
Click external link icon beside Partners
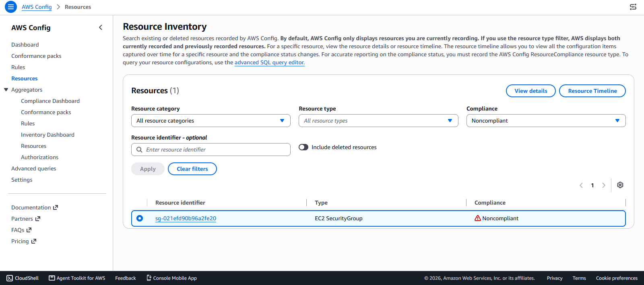click(38, 219)
